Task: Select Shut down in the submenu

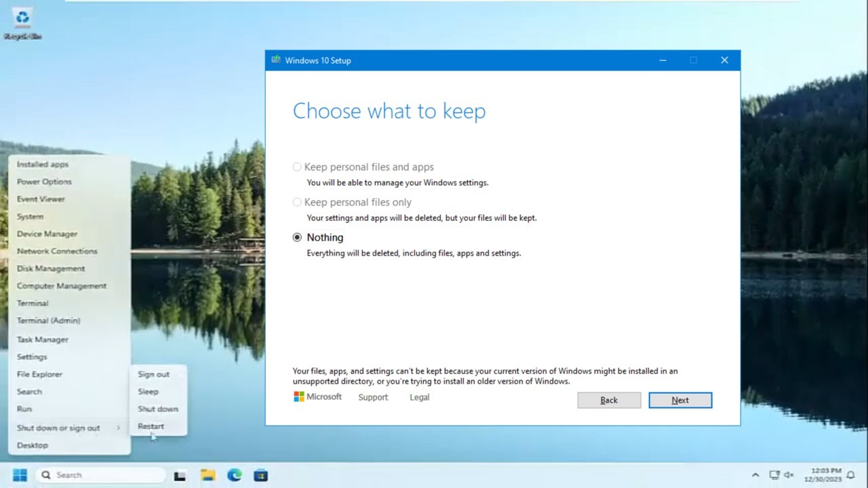Action: (158, 409)
